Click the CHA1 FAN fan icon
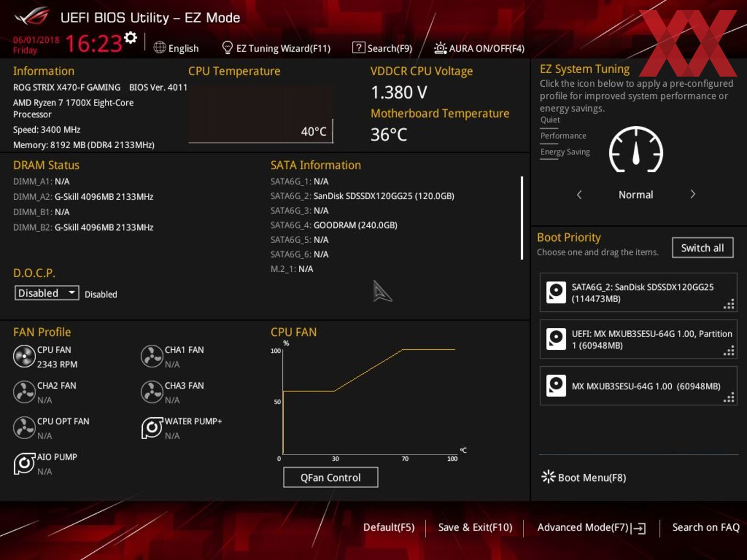The height and width of the screenshot is (560, 747). tap(152, 357)
